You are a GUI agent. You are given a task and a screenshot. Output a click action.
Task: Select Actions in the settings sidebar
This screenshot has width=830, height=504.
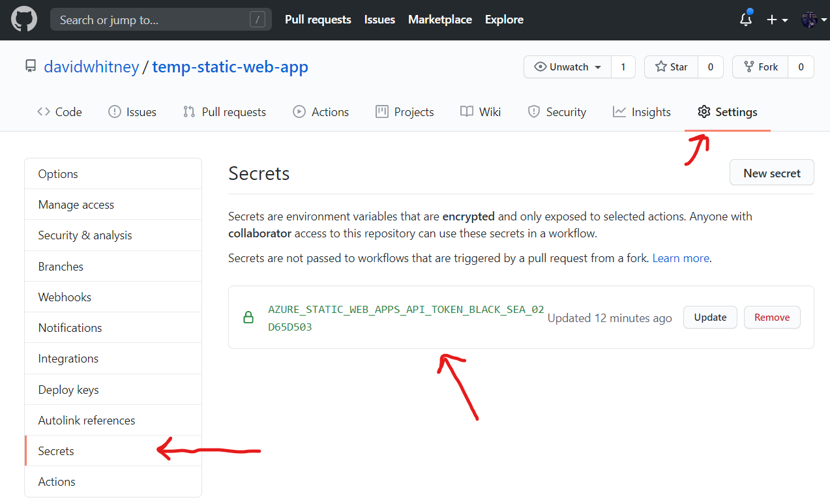113,482
